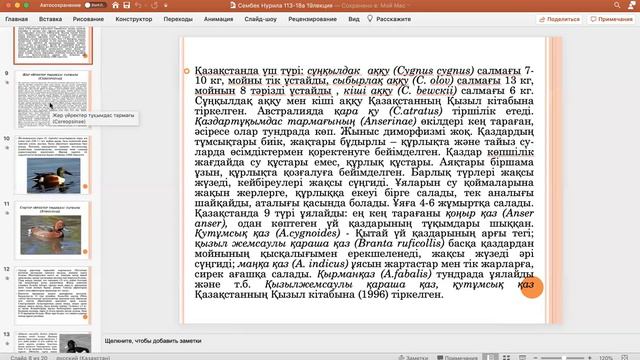Open the Главная tab

pyautogui.click(x=16, y=19)
